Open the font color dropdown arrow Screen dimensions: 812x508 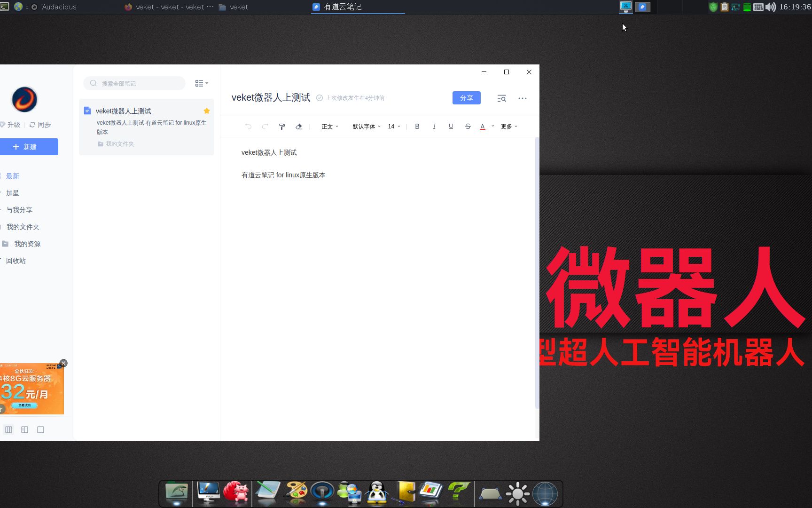(493, 126)
